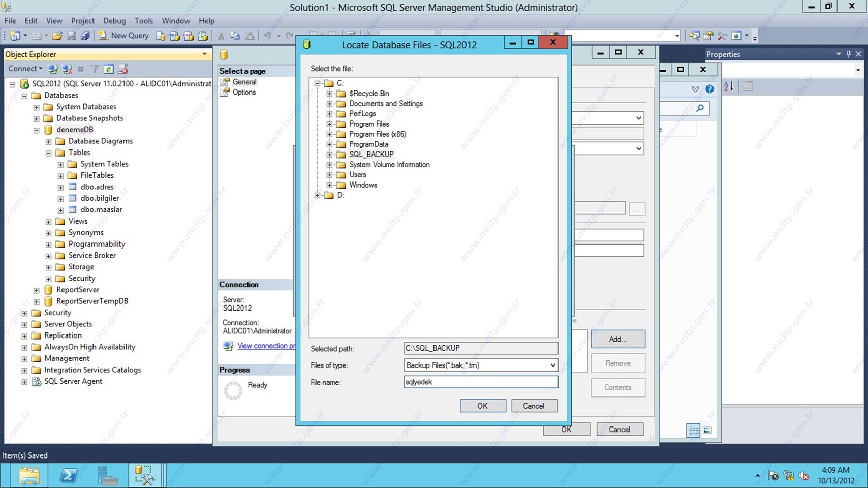Click the Copy icon in toolbar

(x=235, y=36)
